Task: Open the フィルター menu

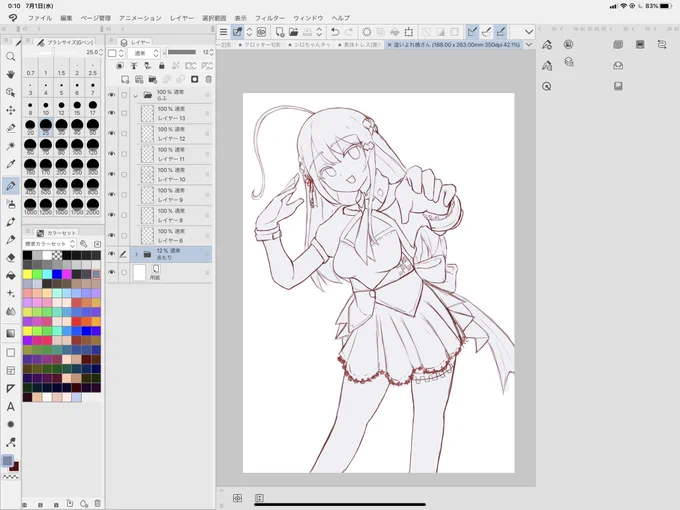Action: coord(269,18)
